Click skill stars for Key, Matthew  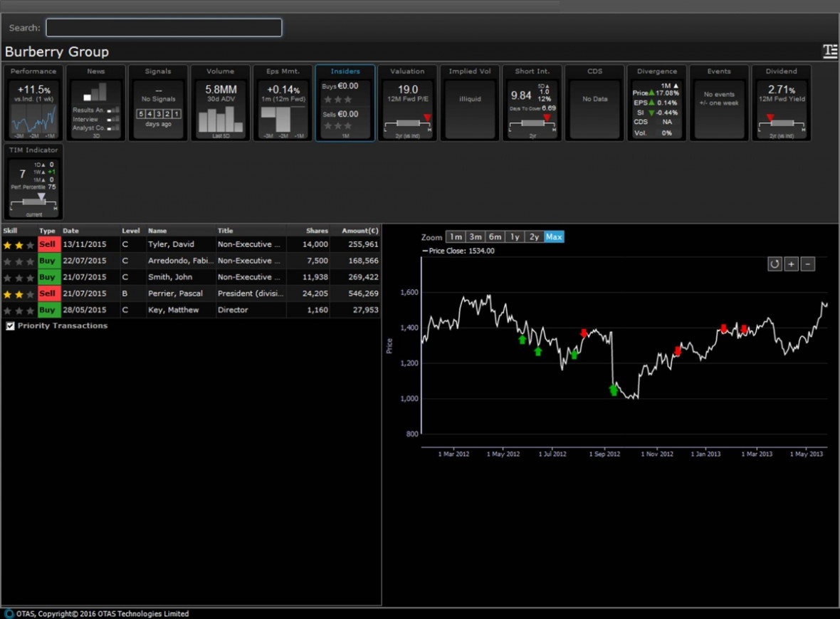(19, 311)
